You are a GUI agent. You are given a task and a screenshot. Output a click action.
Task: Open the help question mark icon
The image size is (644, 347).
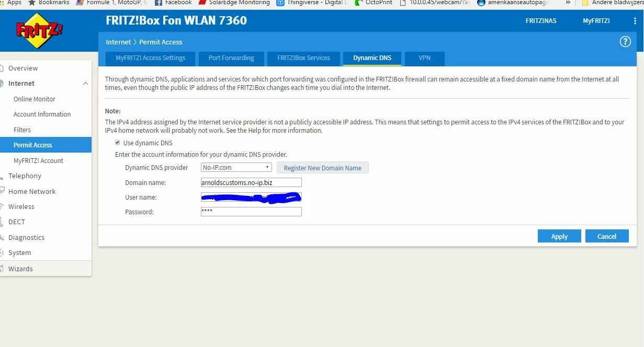(625, 42)
